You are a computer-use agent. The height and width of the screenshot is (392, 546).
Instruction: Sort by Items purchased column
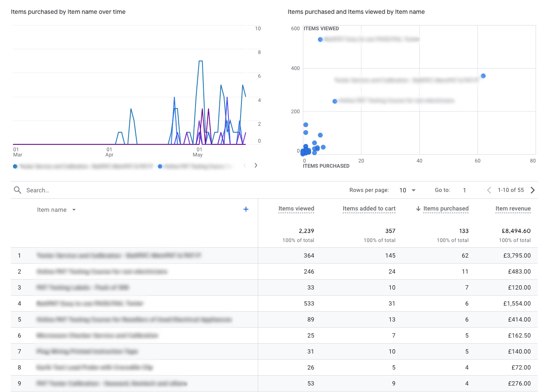(x=446, y=208)
